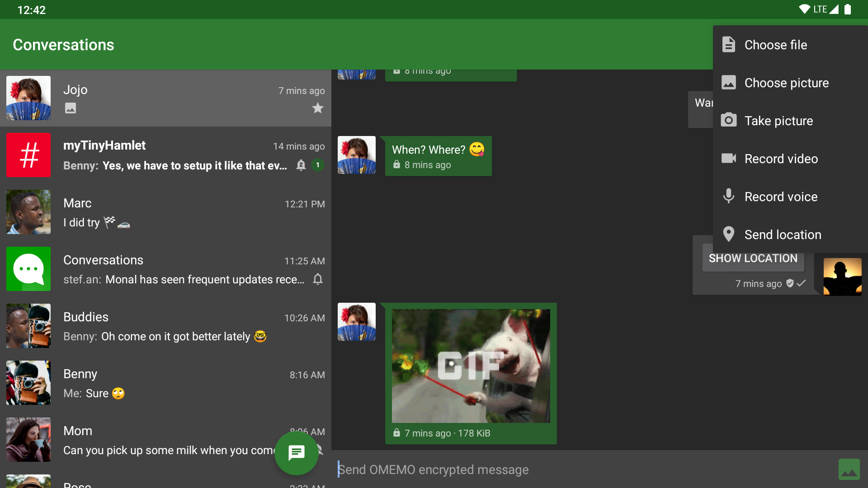Click the silhouette avatar beside location message

pyautogui.click(x=842, y=277)
